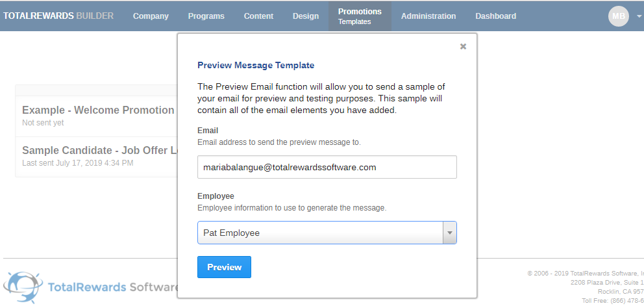Open the Programs menu
Viewport: 644px width, 308px height.
click(x=206, y=16)
